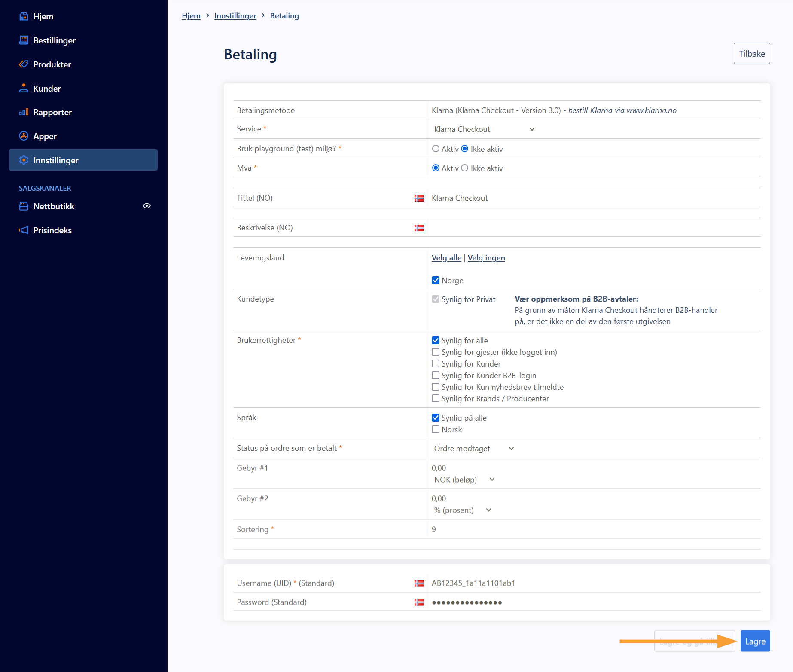
Task: Click the Tilbake button
Action: click(x=752, y=53)
